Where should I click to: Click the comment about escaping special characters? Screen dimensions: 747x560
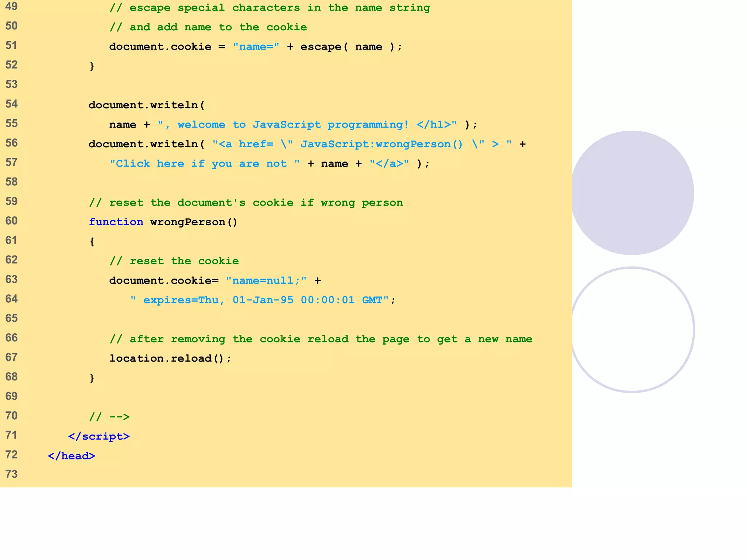[270, 8]
